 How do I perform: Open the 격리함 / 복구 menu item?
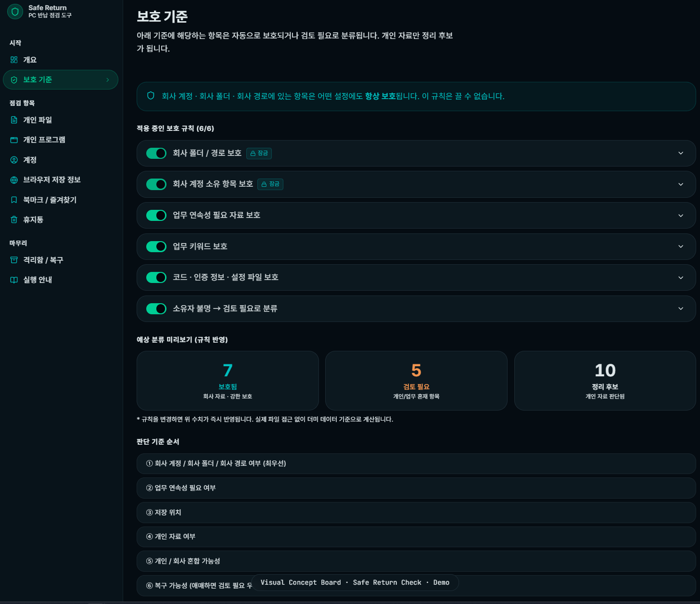[x=43, y=260]
